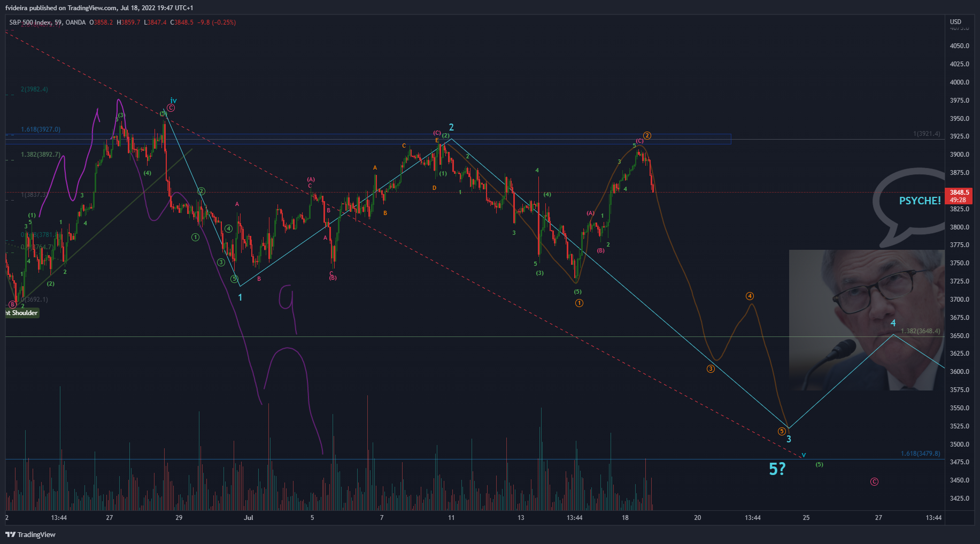Viewport: 980px width, 544px height.
Task: Click the 3800.0 price axis level
Action: pos(959,227)
